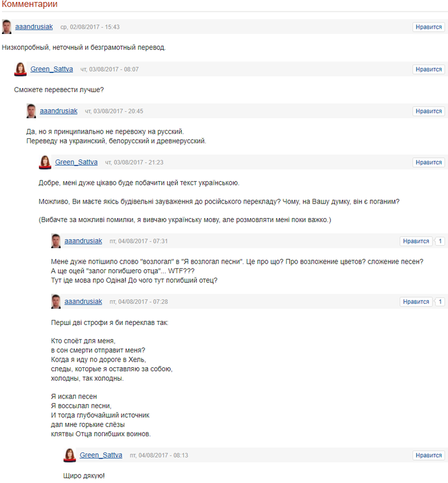
Task: Click Нравится on the 21:23 Green_Sattva comment
Action: click(x=428, y=162)
